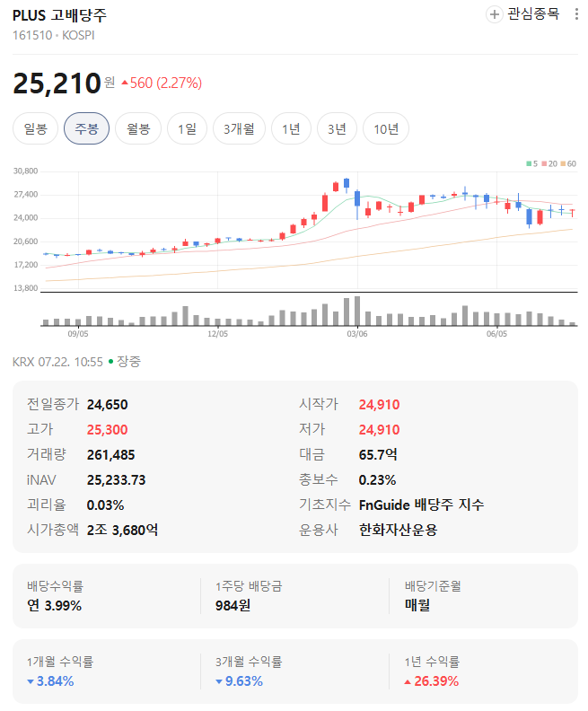Switch to the 10년 ten-year chart
Screen dimensions: 588x711
[x=386, y=128]
